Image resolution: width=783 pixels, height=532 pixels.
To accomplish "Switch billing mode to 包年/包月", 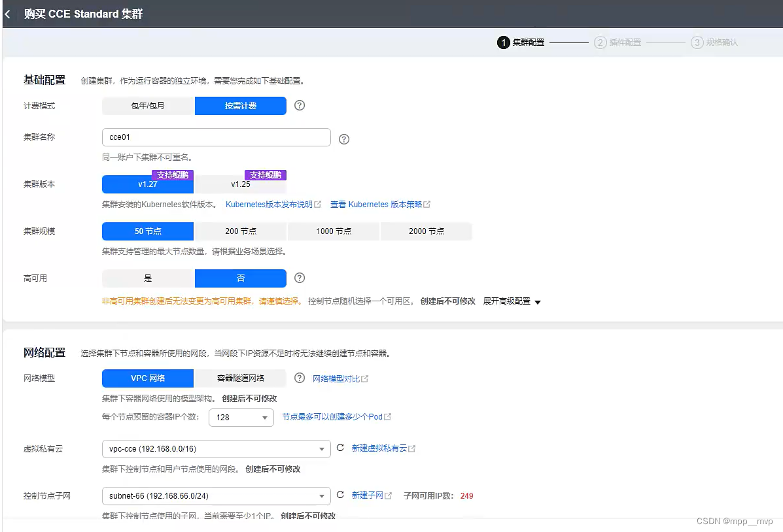I will click(147, 105).
